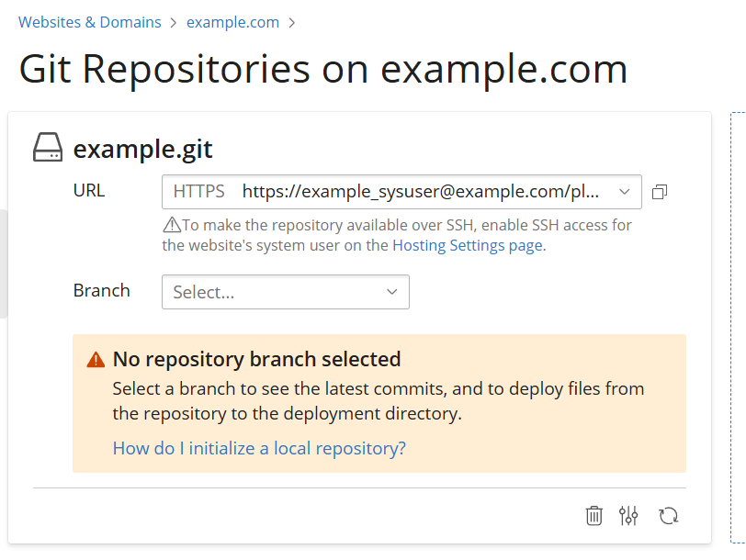Click the URL field label
The height and width of the screenshot is (560, 746).
click(x=89, y=191)
